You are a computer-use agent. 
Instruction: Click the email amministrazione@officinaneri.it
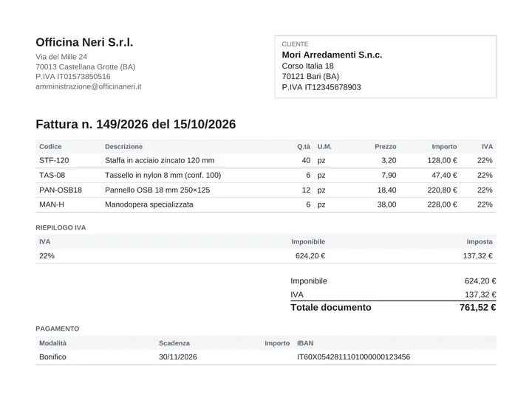tap(88, 86)
